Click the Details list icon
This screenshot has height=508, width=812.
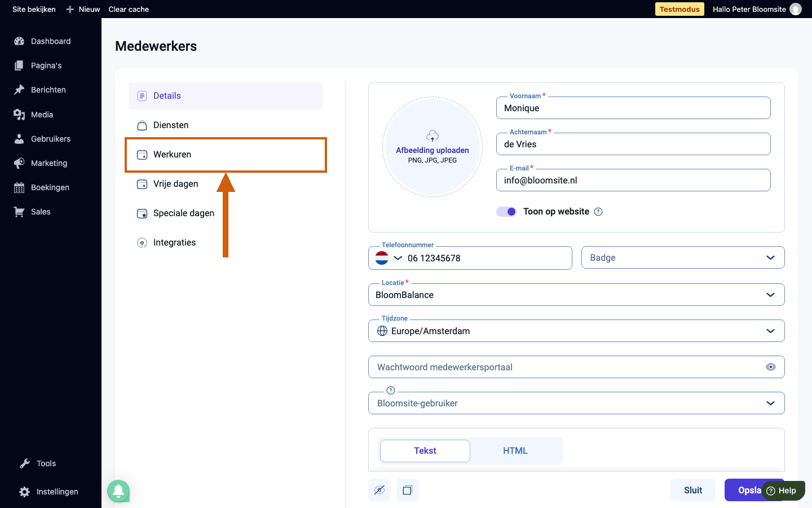coord(142,96)
